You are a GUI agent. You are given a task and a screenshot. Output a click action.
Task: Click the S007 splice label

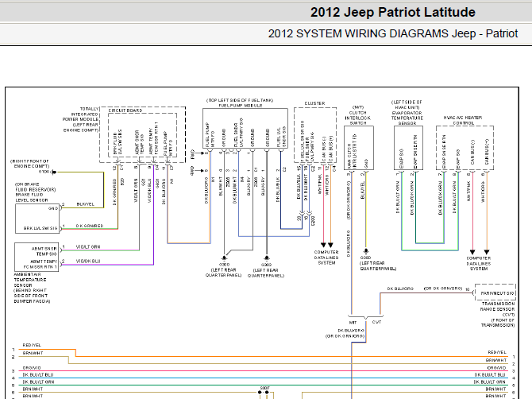[265, 388]
